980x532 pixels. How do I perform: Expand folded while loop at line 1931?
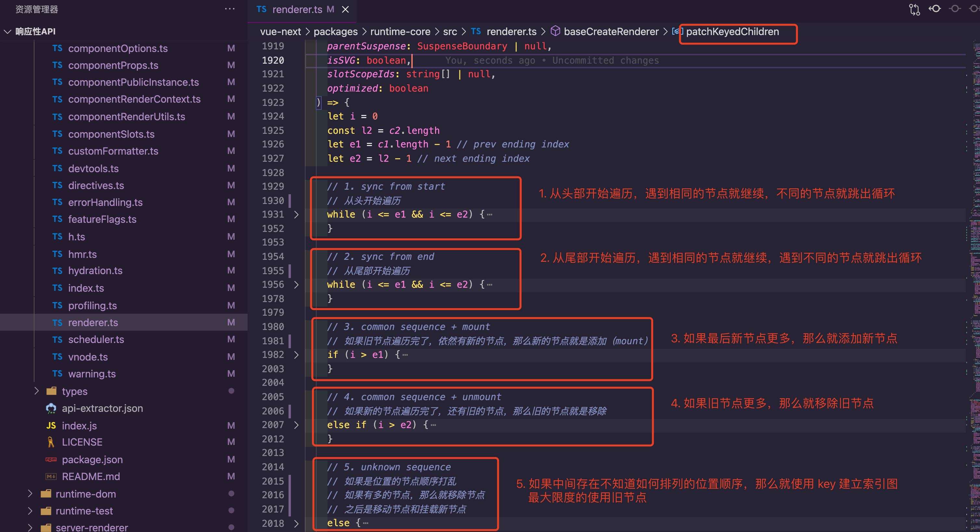pyautogui.click(x=296, y=214)
